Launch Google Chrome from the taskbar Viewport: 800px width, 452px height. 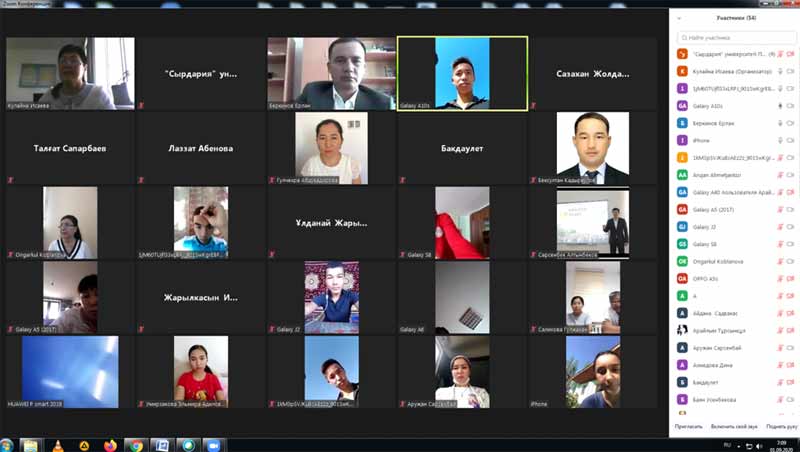135,445
